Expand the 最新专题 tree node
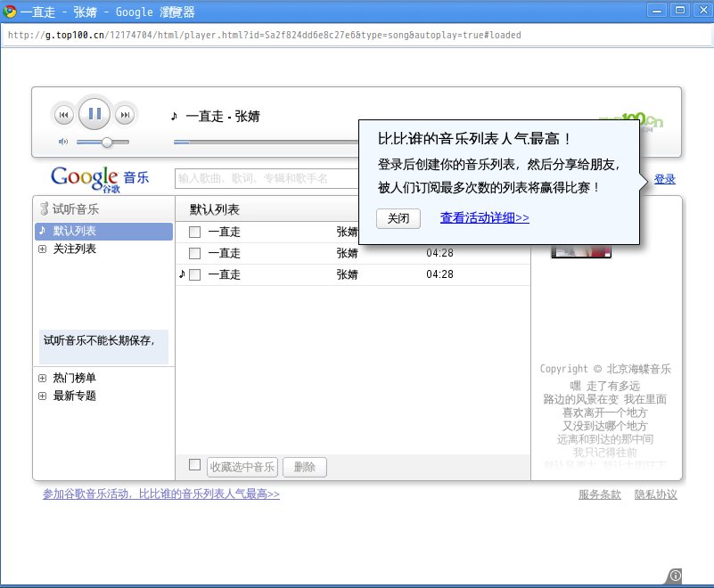 pyautogui.click(x=43, y=396)
